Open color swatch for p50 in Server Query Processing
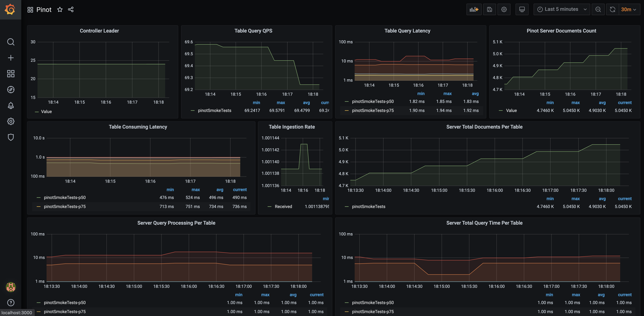644x316 pixels. pyautogui.click(x=38, y=303)
